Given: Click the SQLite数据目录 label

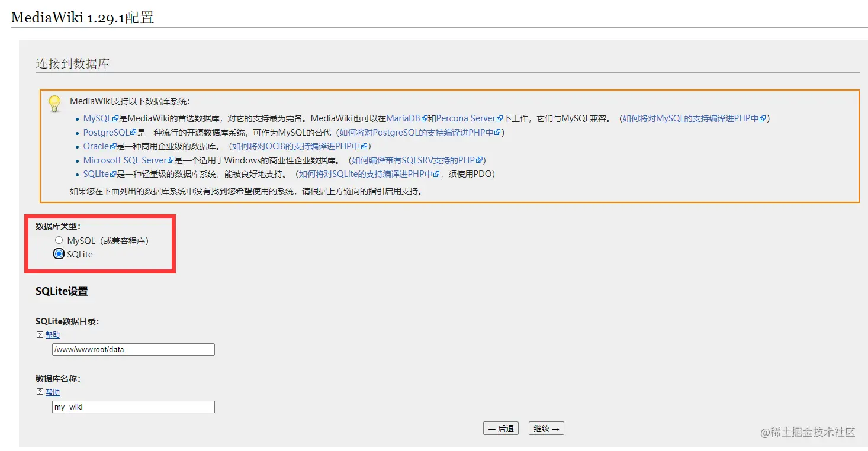Looking at the screenshot, I should pyautogui.click(x=67, y=321).
